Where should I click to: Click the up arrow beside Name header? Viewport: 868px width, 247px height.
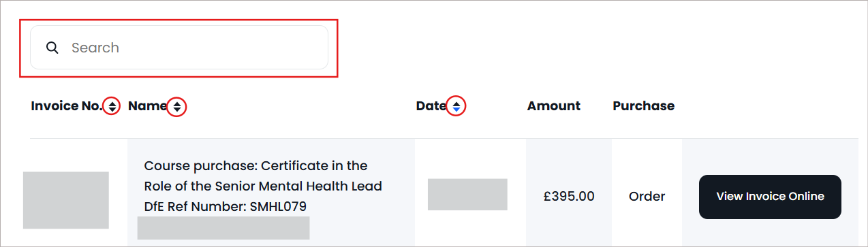tap(177, 103)
